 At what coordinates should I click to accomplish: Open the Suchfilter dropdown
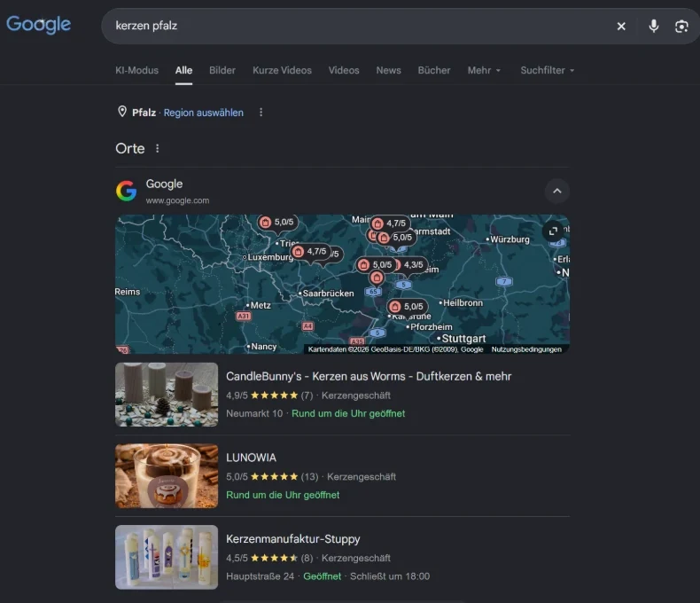coord(548,71)
